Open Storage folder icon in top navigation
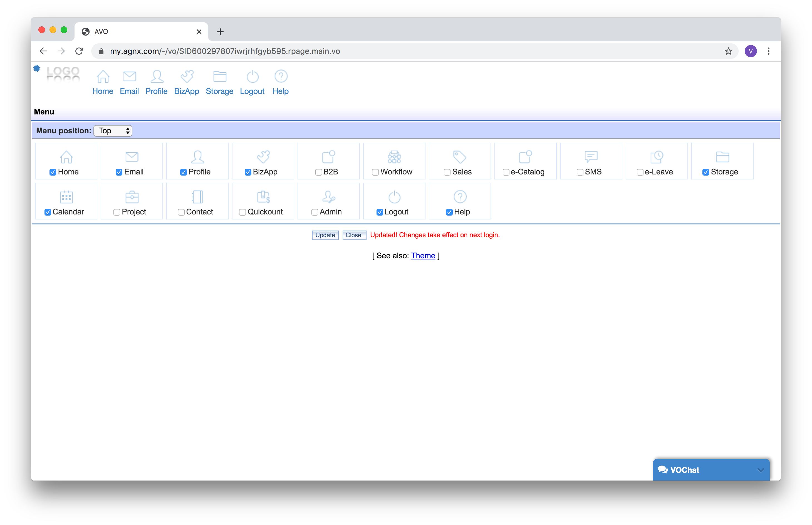Screen dimensions: 812x525 (220, 77)
